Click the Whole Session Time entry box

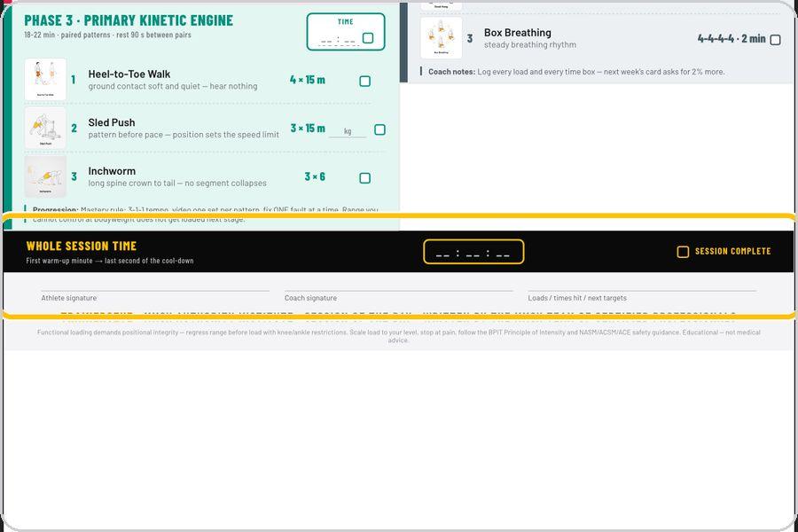coord(473,252)
